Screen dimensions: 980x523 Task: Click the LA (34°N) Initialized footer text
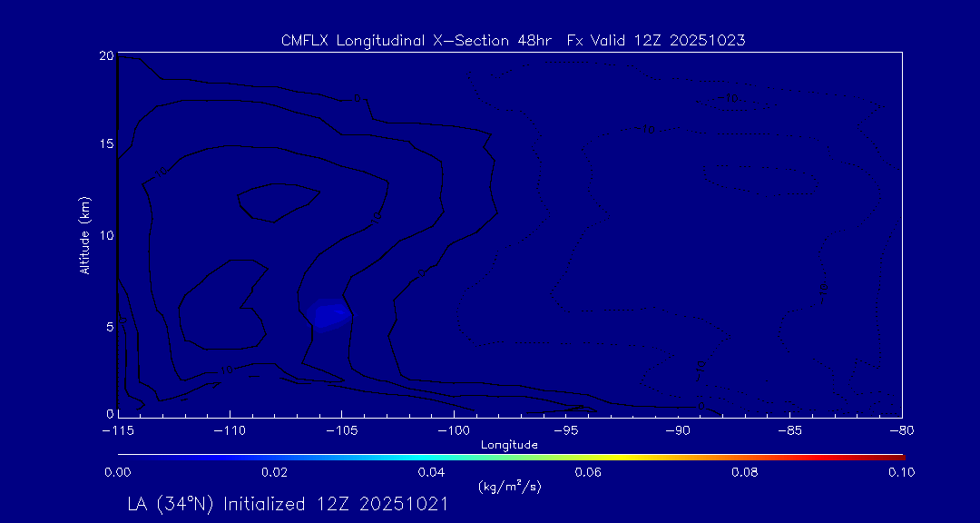289,504
